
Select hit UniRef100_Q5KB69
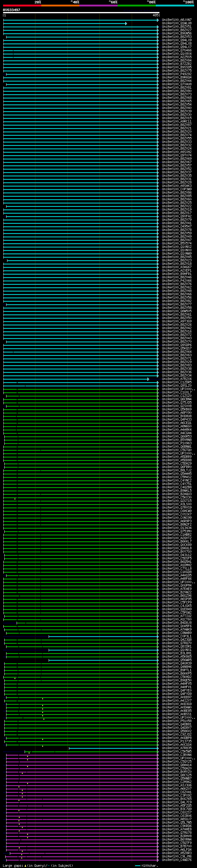pyautogui.click(x=177, y=409)
